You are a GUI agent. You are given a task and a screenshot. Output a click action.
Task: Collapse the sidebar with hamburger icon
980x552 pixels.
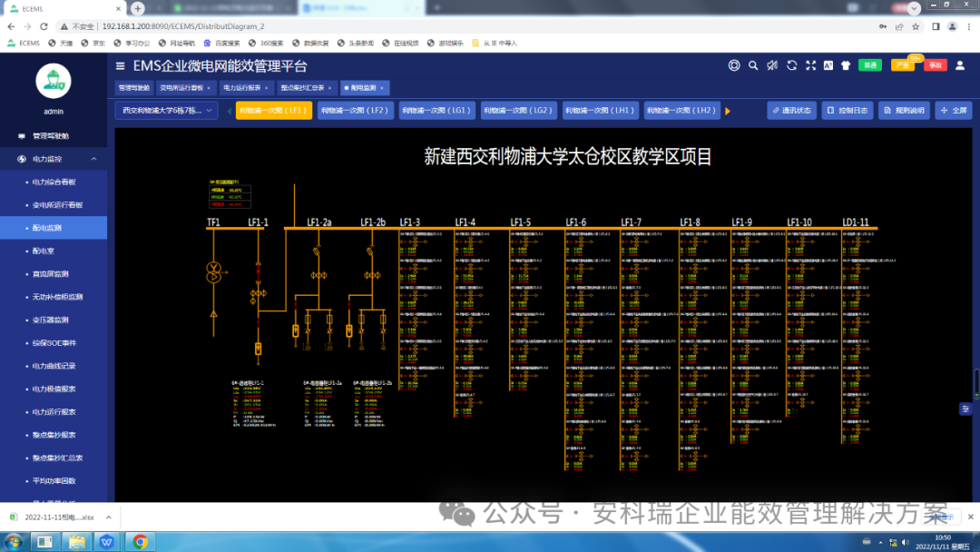(120, 65)
